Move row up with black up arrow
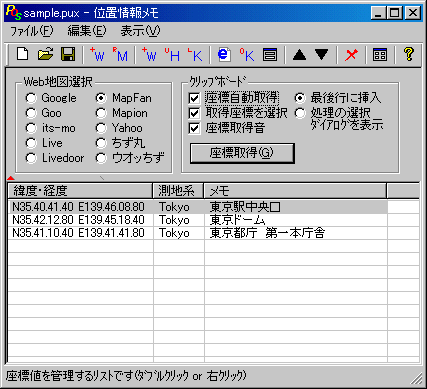Screen dimensions: 427x389 299,55
